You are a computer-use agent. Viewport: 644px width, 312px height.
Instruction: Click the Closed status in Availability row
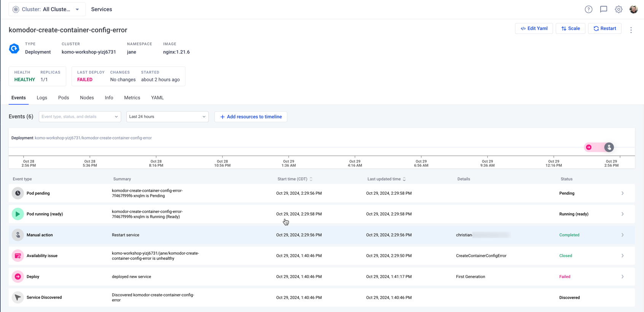click(565, 256)
